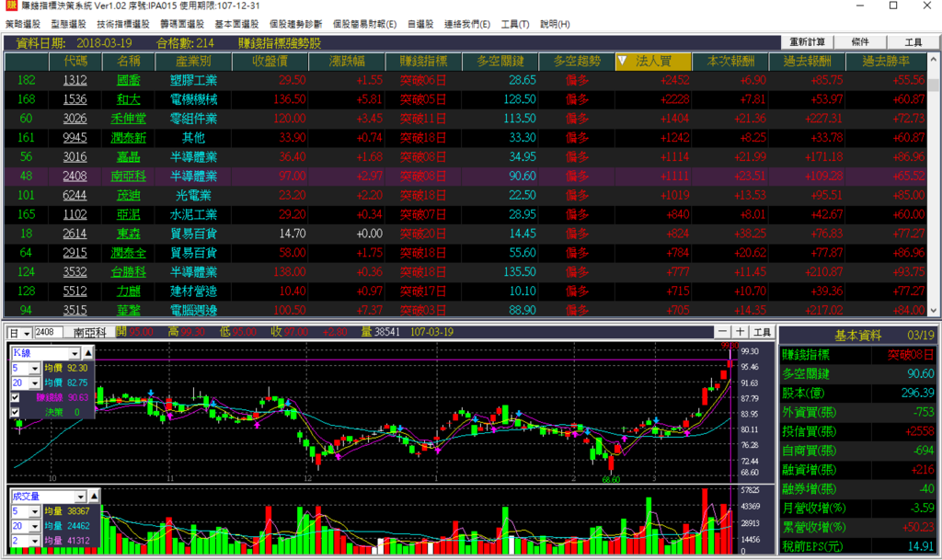942x560 pixels.
Task: Open the K線 chart type dropdown
Action: [x=75, y=353]
